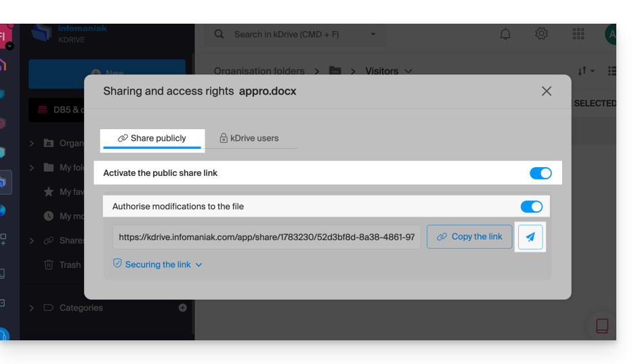
Task: Add a new category with plus icon
Action: (x=182, y=308)
